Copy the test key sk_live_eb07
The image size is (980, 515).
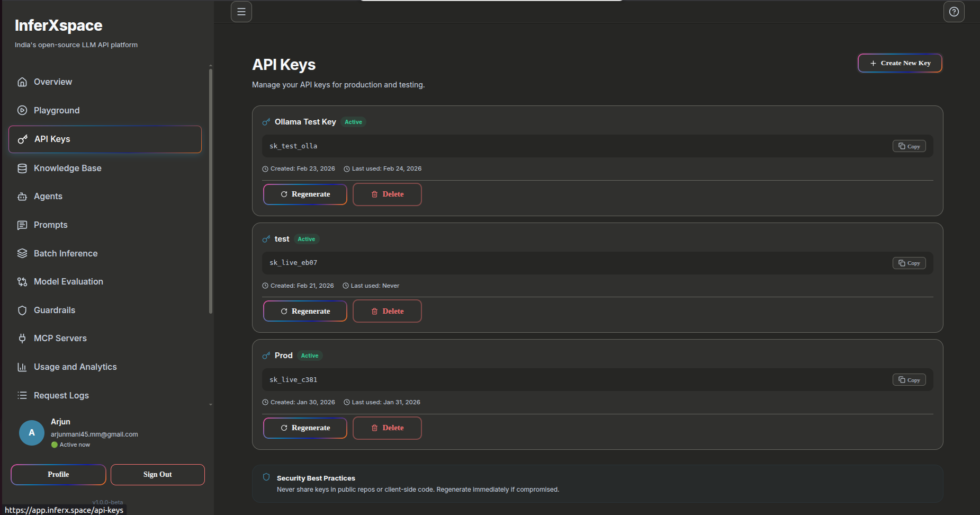point(909,263)
